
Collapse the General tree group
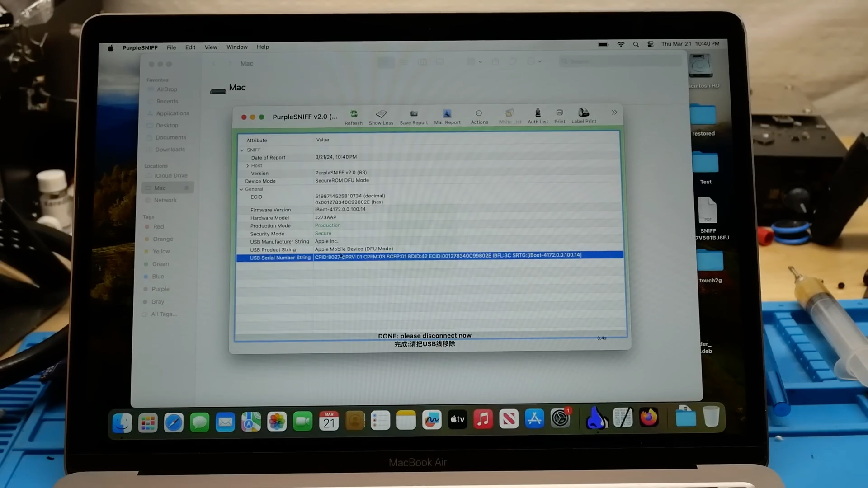[x=241, y=189]
